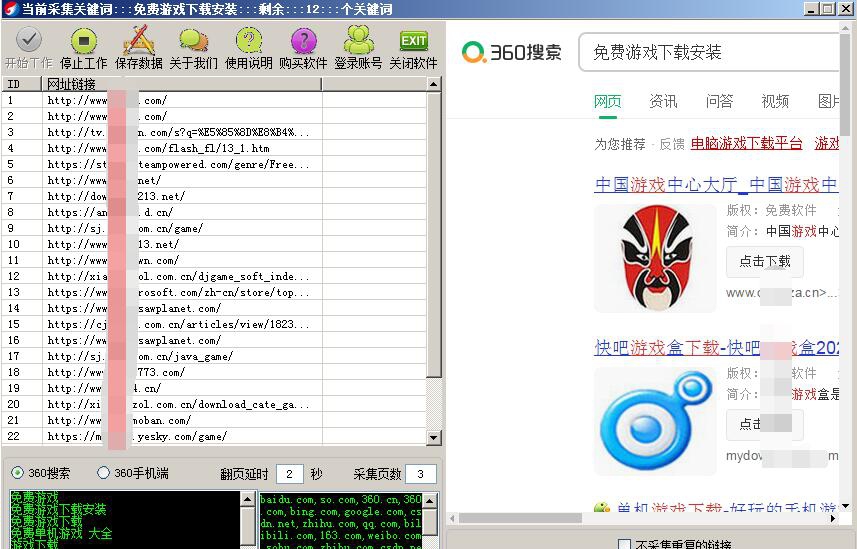
Task: Click the URL list scroll-up arrow
Action: (x=433, y=84)
